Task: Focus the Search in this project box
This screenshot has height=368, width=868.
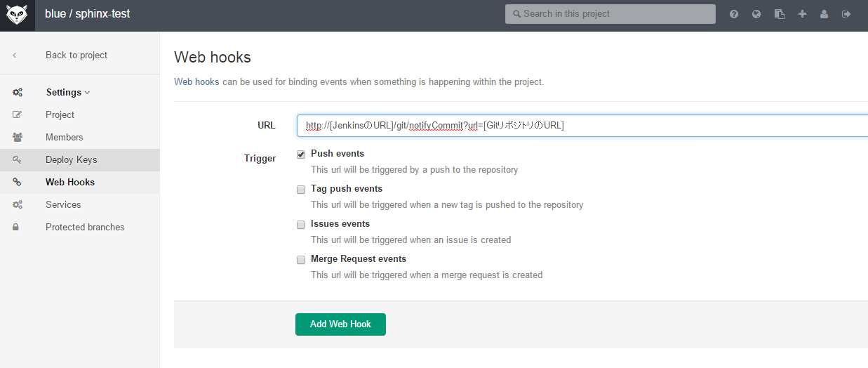Action: (610, 14)
